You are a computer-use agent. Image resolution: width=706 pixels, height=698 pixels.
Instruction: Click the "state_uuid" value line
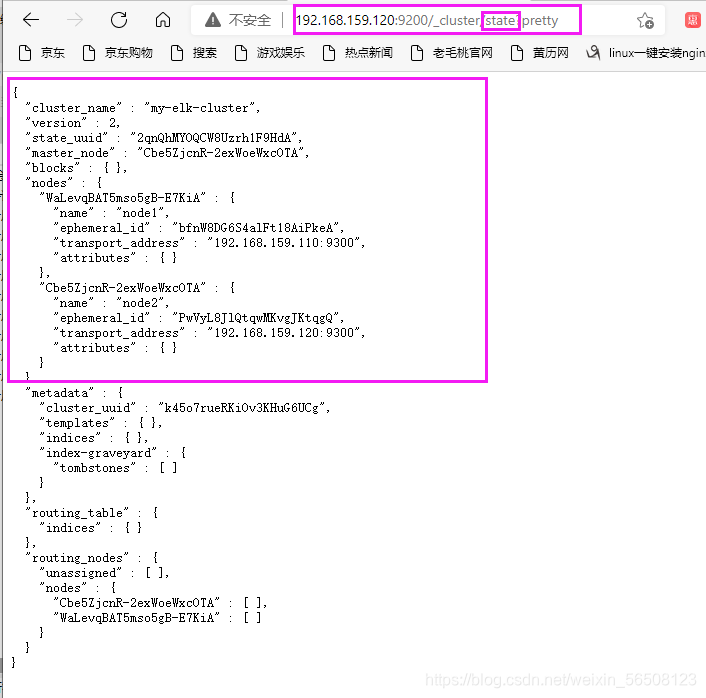(164, 138)
